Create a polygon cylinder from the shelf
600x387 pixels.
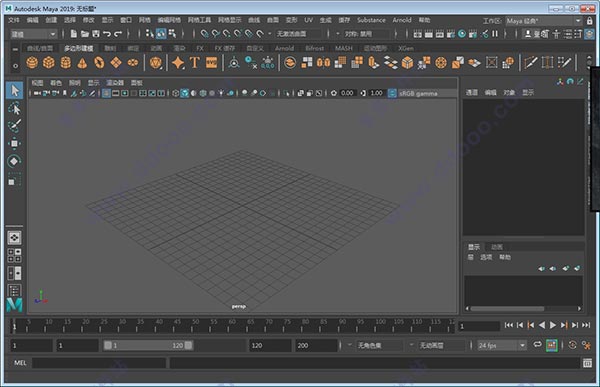pos(65,62)
